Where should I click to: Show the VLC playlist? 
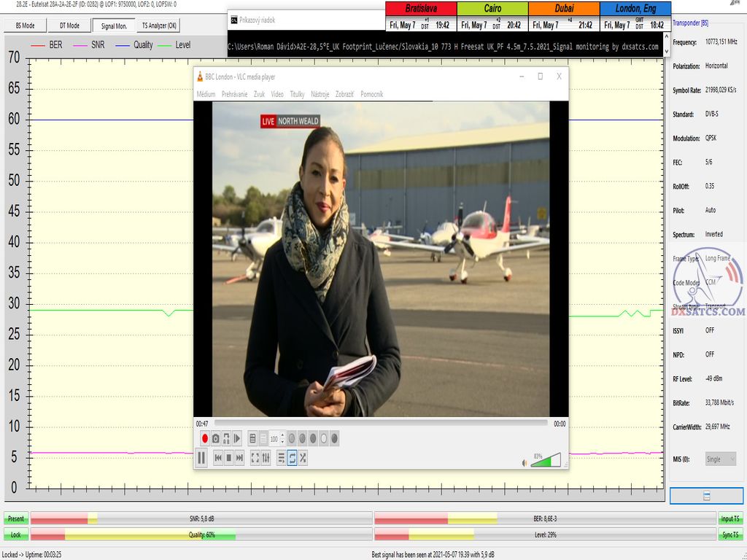point(282,458)
